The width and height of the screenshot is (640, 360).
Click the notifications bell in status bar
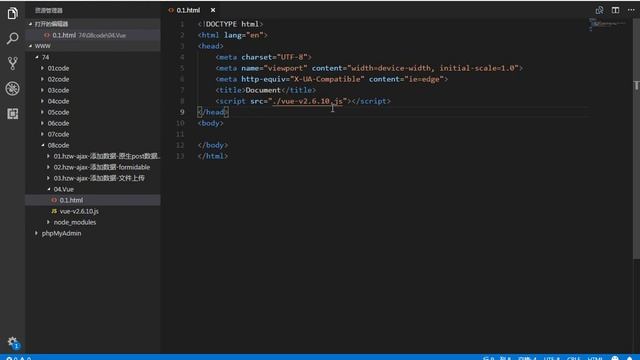coord(630,358)
